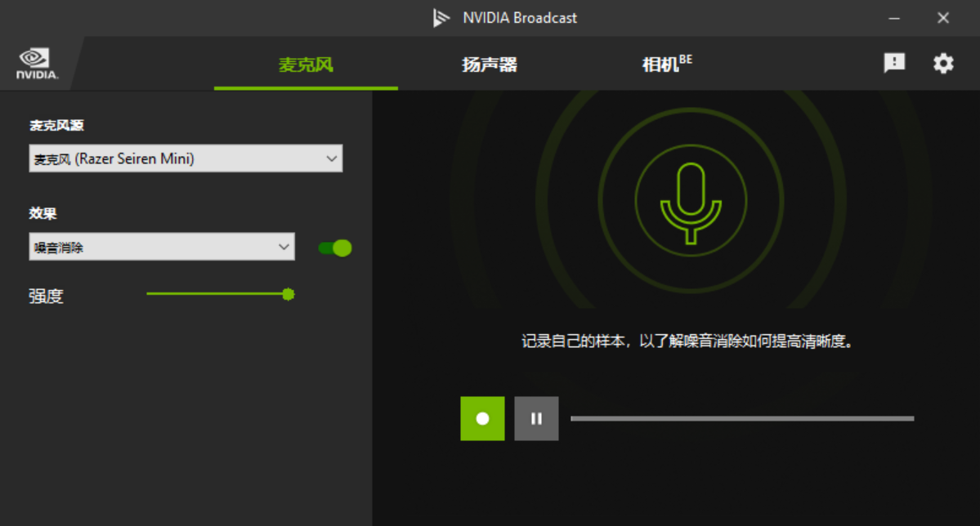980x526 pixels.
Task: Click the recording playback progress bar
Action: [742, 418]
